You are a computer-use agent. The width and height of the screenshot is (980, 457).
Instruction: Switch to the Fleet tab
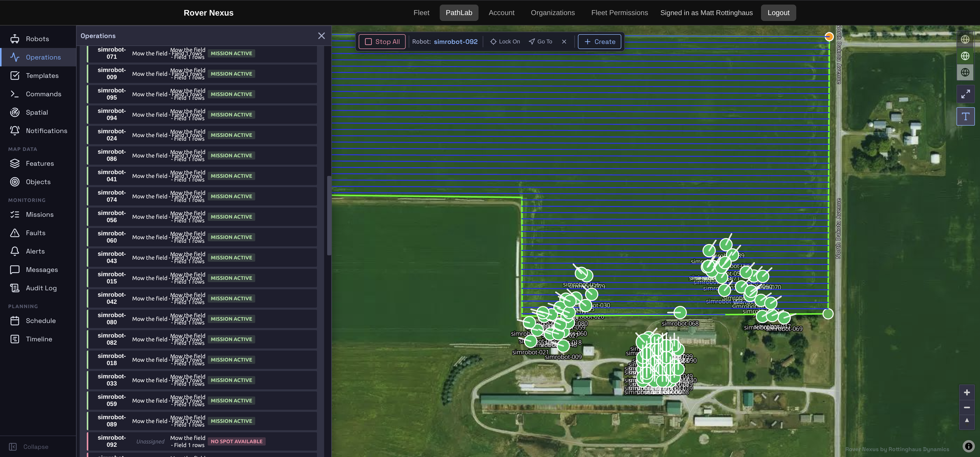(421, 13)
